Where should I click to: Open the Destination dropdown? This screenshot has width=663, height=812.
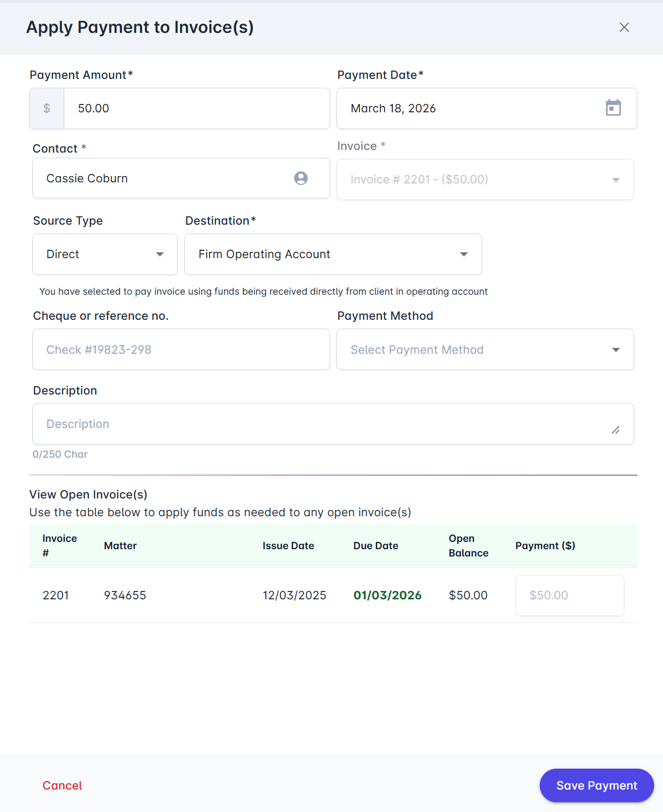pos(333,254)
